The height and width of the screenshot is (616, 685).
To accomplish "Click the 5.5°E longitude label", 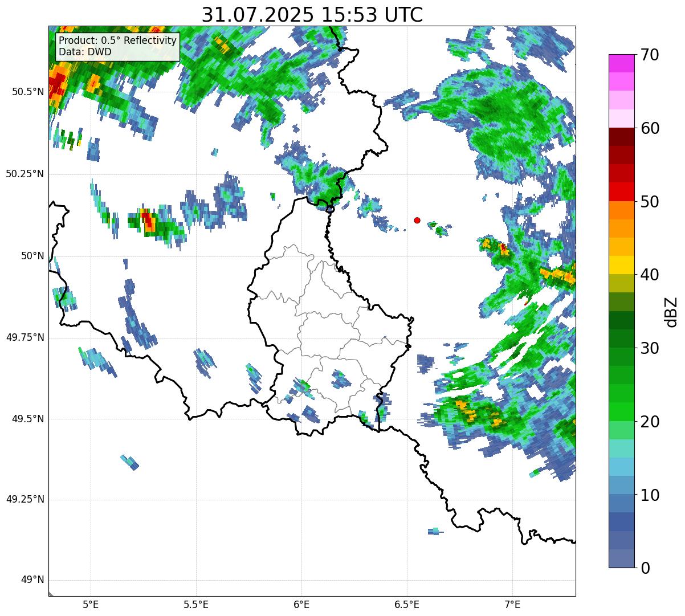I will [x=196, y=605].
